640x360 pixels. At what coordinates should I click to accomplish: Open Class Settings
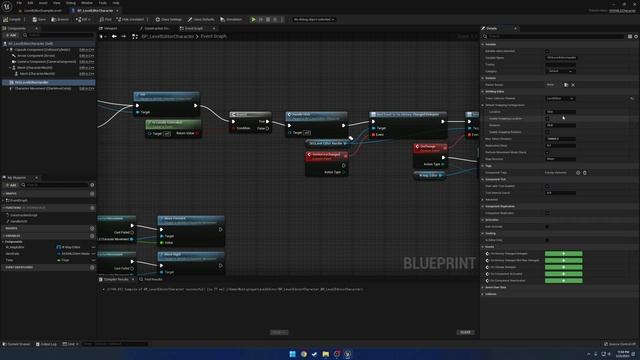click(169, 19)
